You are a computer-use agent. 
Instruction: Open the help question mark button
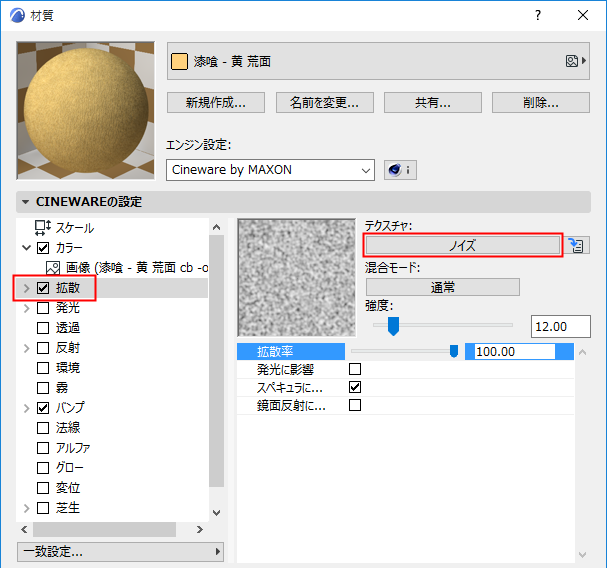click(538, 15)
